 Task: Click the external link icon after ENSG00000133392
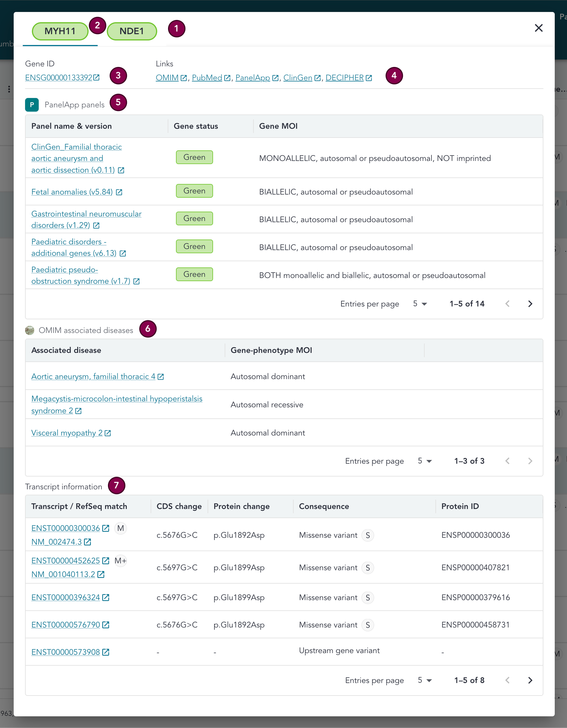point(96,78)
